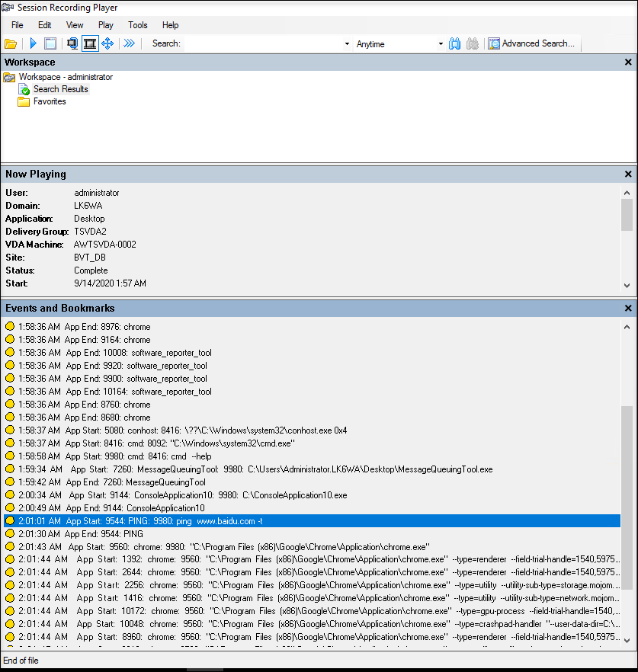Click the Open recording folder icon
The height and width of the screenshot is (672, 638).
[x=11, y=43]
